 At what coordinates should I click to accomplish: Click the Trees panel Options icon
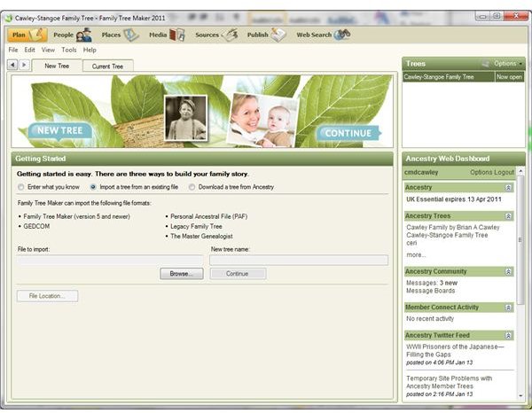[x=486, y=64]
